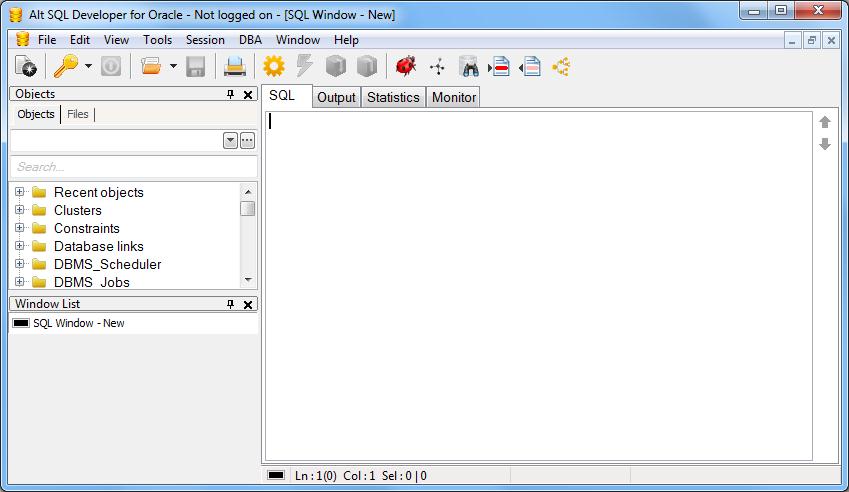The height and width of the screenshot is (492, 849).
Task: Click the down arrow beside the SQL editor
Action: pos(825,144)
